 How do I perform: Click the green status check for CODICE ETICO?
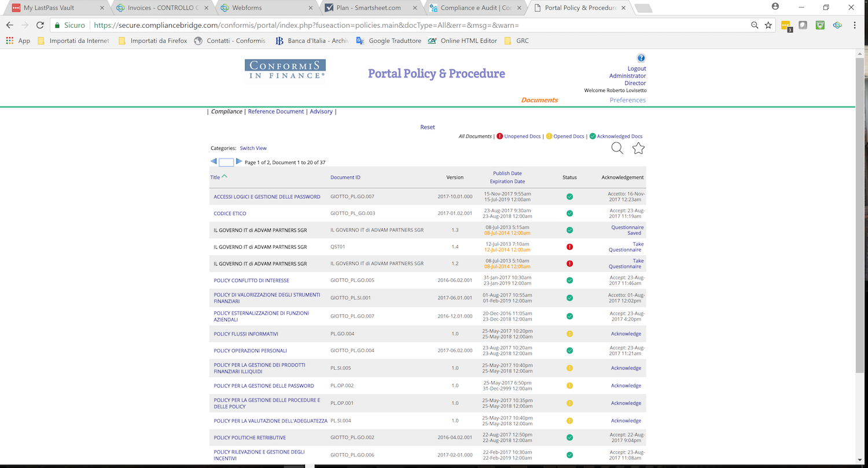point(569,213)
